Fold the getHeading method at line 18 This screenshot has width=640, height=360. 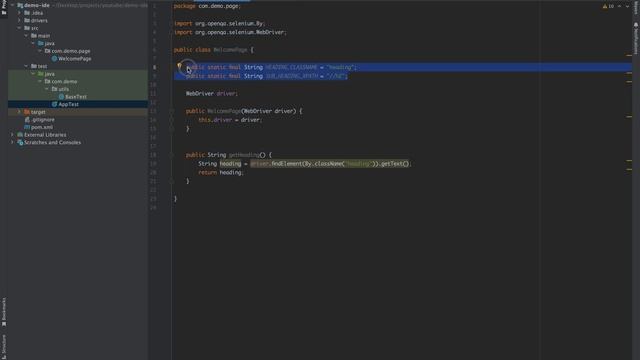[x=172, y=155]
